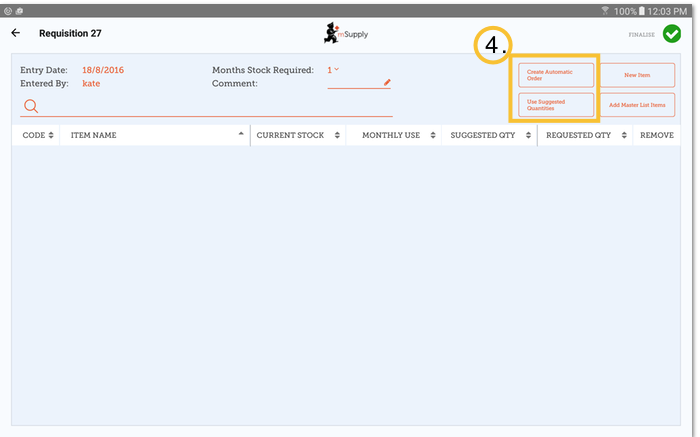Click the mSupply logo
Viewport: 700px width, 437px height.
[x=345, y=34]
